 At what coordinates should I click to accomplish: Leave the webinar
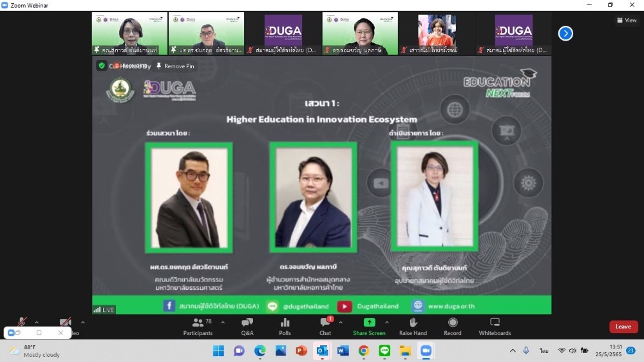click(623, 327)
